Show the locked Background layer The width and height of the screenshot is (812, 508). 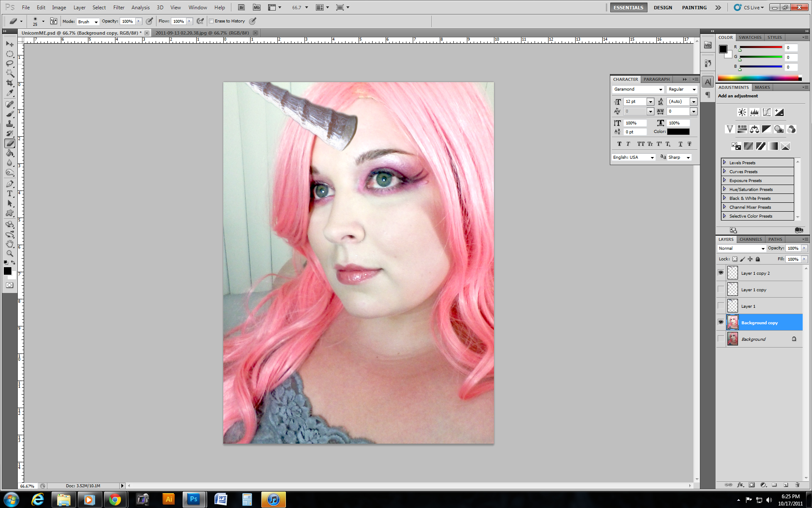pos(721,339)
